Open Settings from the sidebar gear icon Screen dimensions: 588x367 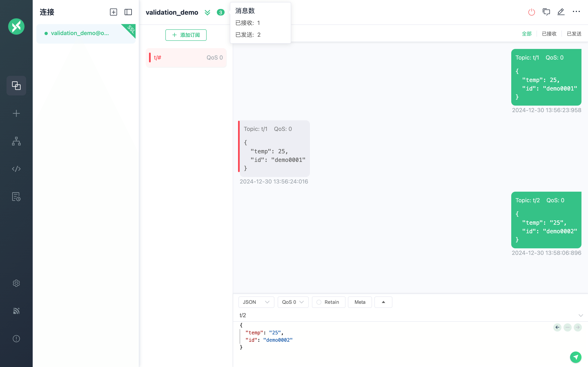(x=16, y=283)
